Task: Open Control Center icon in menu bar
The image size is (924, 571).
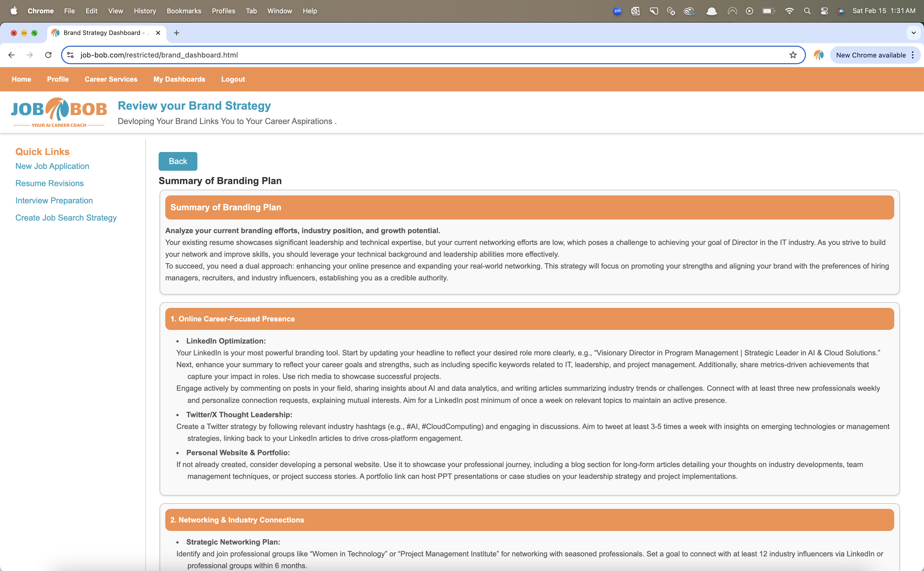Action: click(x=824, y=11)
